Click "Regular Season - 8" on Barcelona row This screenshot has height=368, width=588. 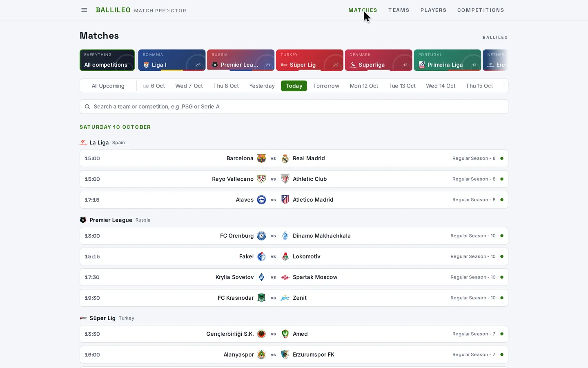tap(474, 158)
